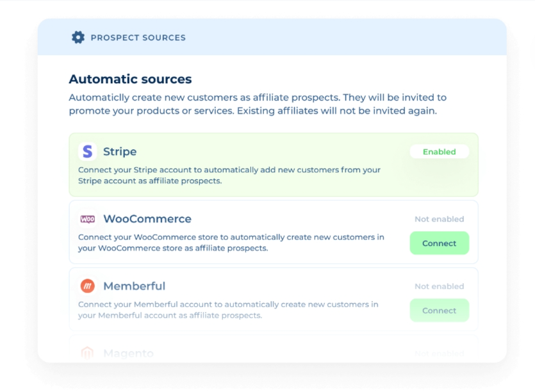The height and width of the screenshot is (392, 535).
Task: Open the WooCommerce source name
Action: click(147, 219)
